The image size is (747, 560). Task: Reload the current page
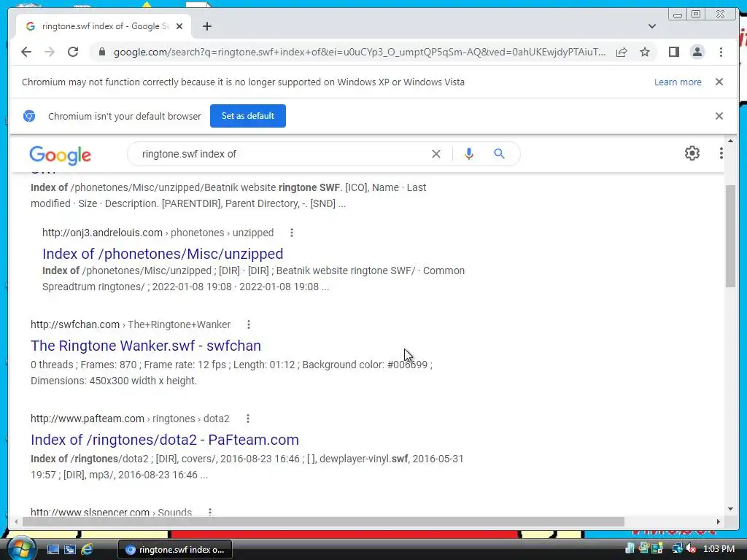(x=73, y=52)
